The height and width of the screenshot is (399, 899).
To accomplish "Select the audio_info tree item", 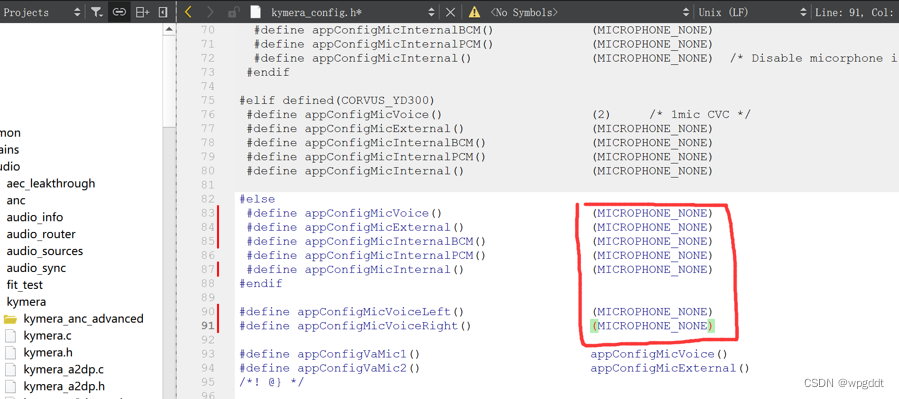I will point(34,217).
